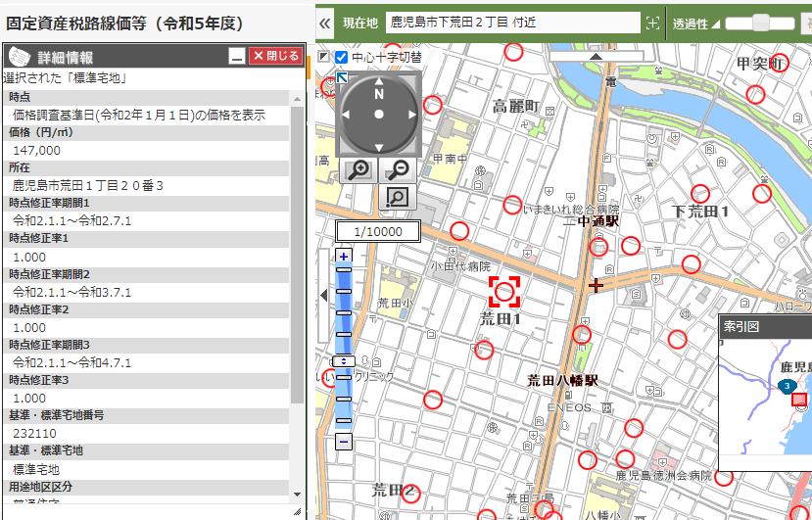
Task: Toggle the 中心十字切替 checkbox
Action: pyautogui.click(x=341, y=58)
